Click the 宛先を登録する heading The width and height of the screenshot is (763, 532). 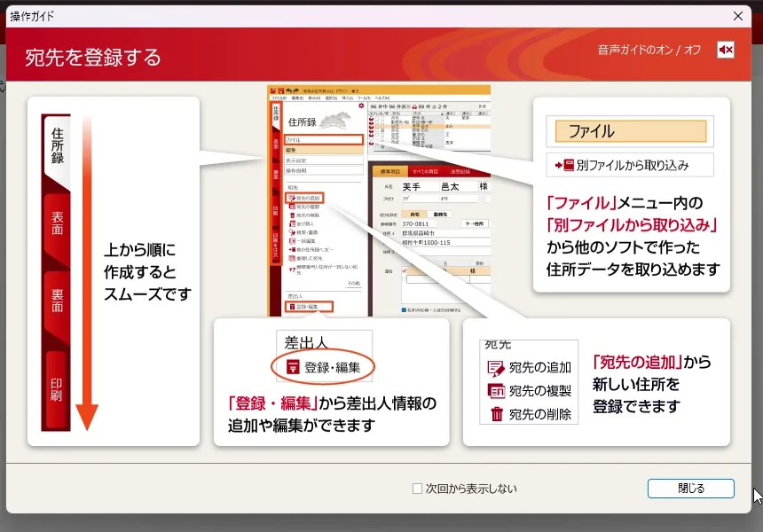[92, 58]
